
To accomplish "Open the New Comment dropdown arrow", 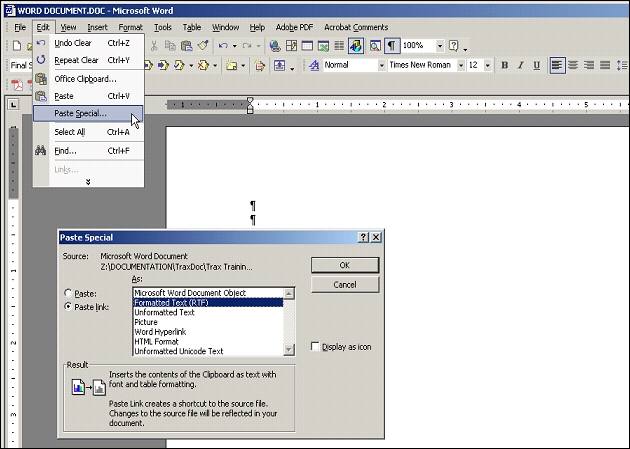I will point(243,65).
